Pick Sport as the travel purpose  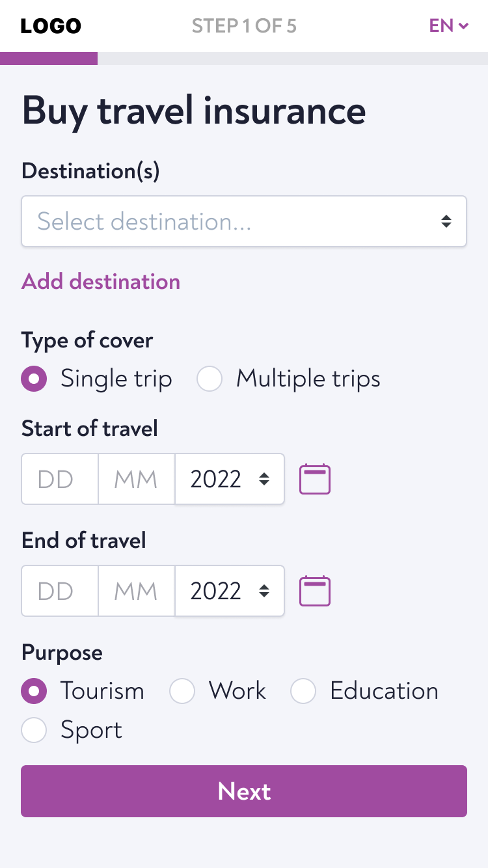34,730
